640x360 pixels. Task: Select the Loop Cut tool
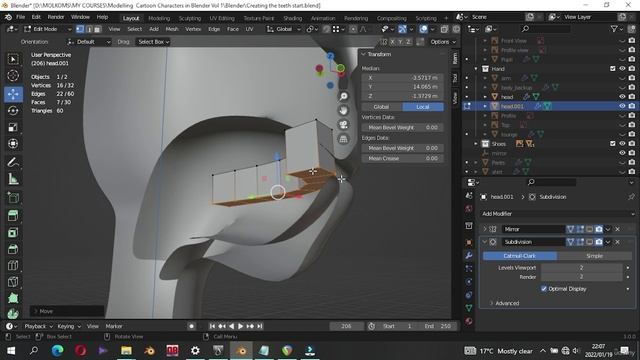(x=13, y=265)
